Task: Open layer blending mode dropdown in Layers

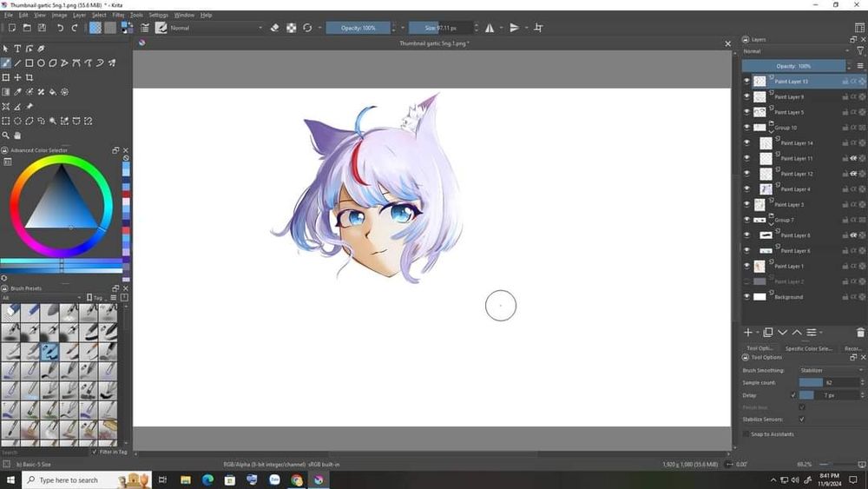Action: pyautogui.click(x=795, y=51)
